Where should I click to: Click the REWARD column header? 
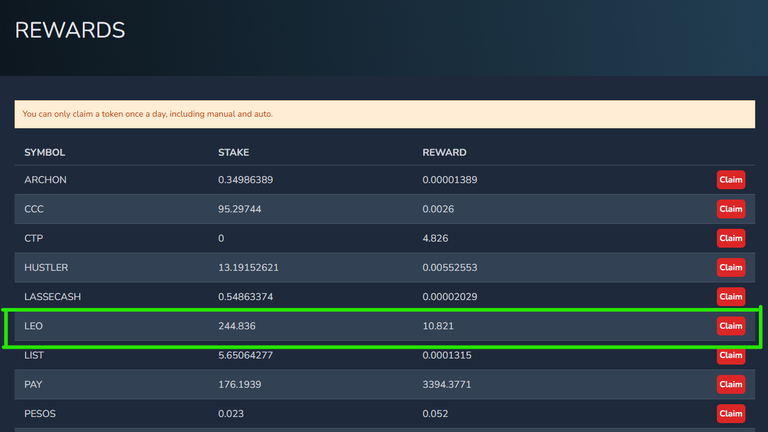click(x=444, y=152)
